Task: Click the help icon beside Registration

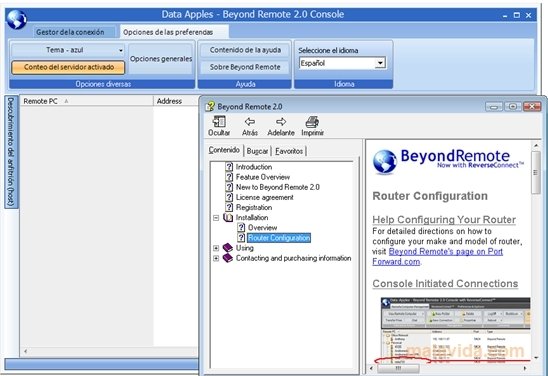Action: coord(229,207)
